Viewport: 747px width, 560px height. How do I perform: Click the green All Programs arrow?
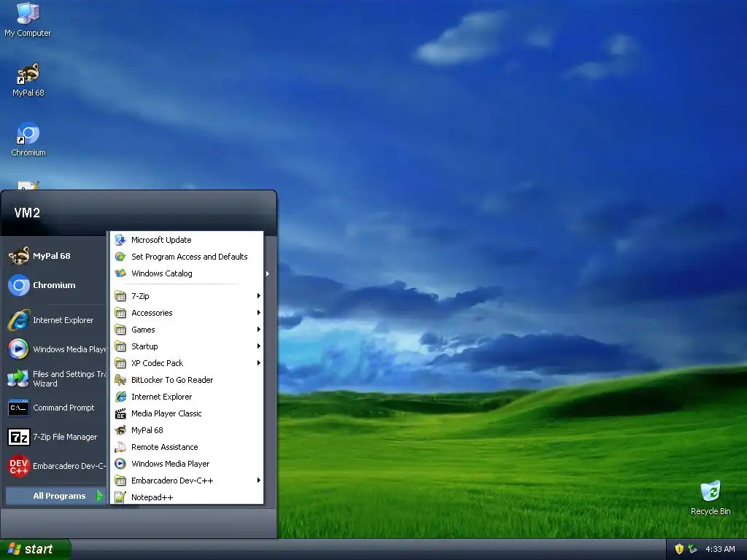(99, 496)
